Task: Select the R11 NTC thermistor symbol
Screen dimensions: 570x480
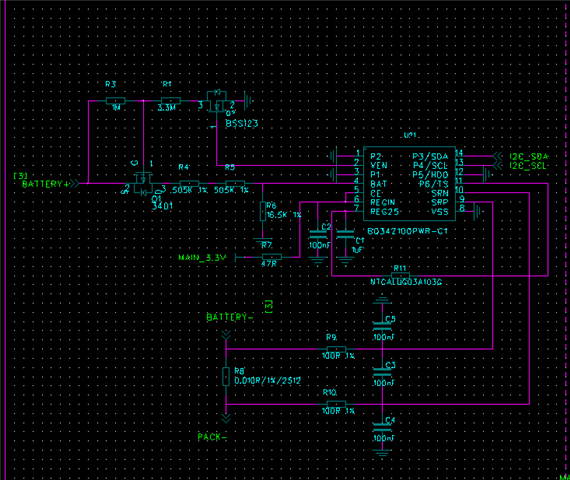Action: click(400, 275)
